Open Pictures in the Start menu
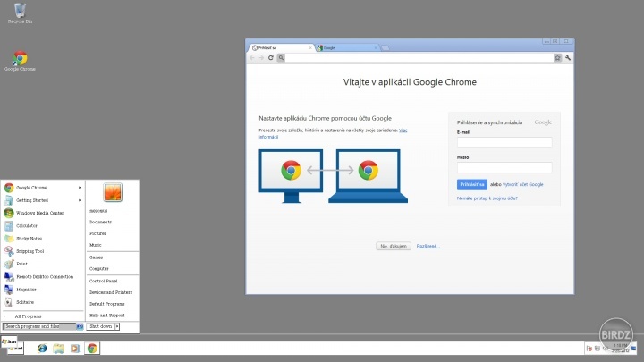 click(98, 233)
